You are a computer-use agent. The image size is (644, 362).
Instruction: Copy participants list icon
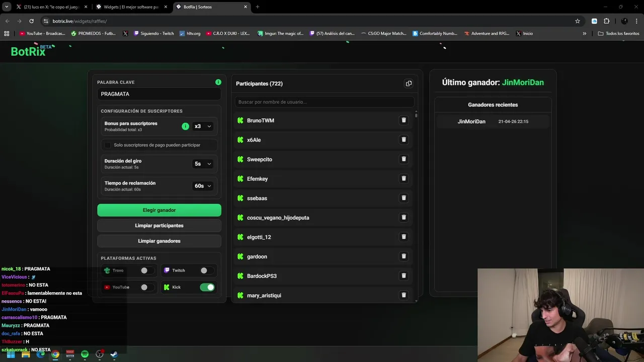point(409,83)
